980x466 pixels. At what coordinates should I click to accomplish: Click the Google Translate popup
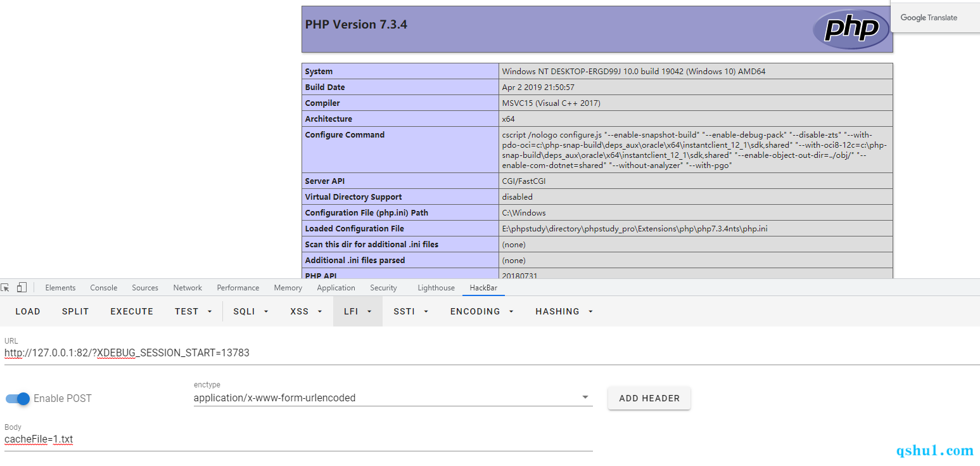coord(936,17)
